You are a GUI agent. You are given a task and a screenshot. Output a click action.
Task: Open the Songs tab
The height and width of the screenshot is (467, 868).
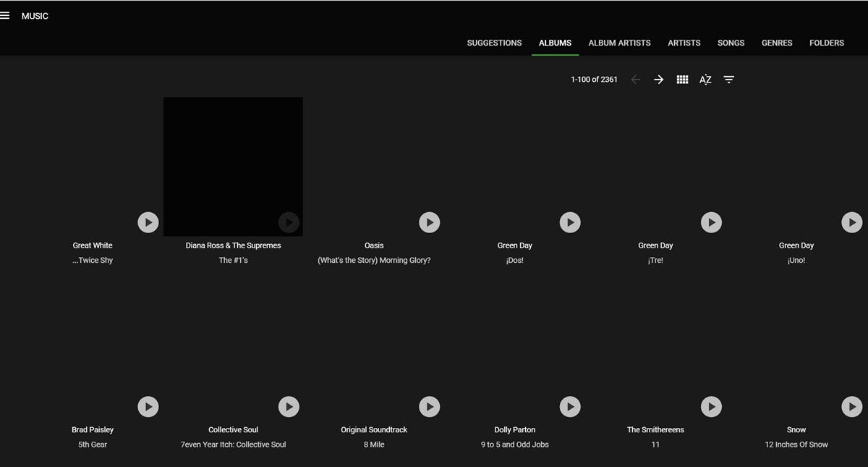pos(731,43)
